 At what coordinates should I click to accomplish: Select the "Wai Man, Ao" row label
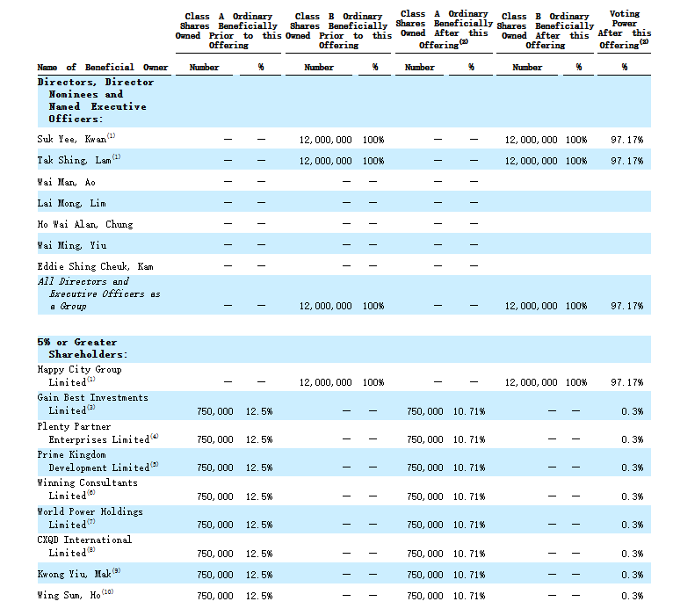click(x=66, y=182)
